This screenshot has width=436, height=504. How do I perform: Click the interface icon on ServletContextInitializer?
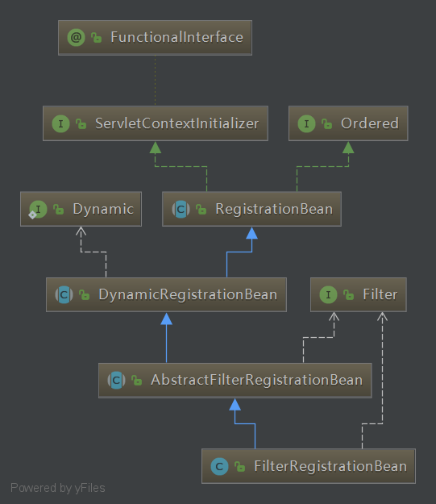coord(60,123)
